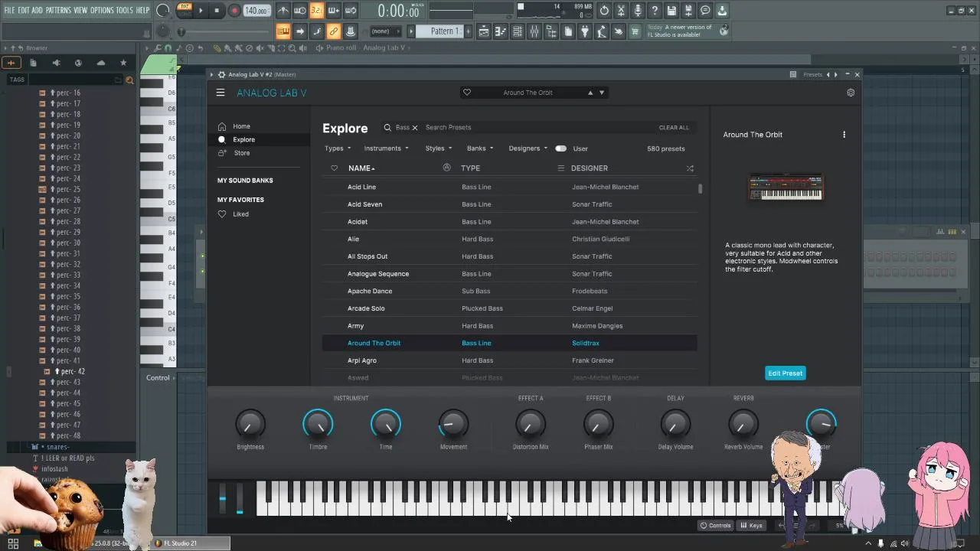Open the plugin wrapper gear settings
The image size is (980, 551).
coord(220,74)
